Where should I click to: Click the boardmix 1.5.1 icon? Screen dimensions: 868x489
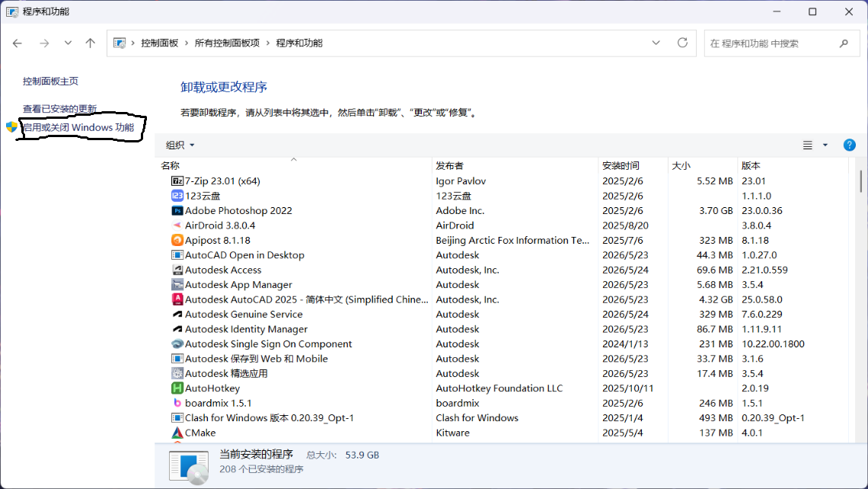tap(177, 403)
